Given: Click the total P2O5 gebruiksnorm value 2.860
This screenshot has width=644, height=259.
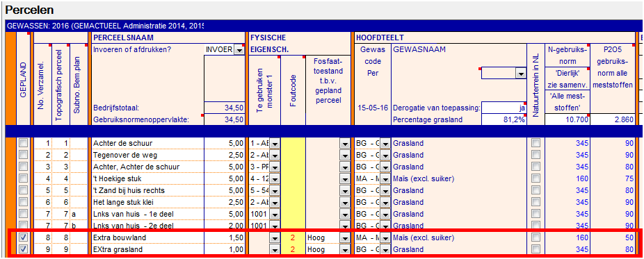Looking at the screenshot, I should (613, 120).
